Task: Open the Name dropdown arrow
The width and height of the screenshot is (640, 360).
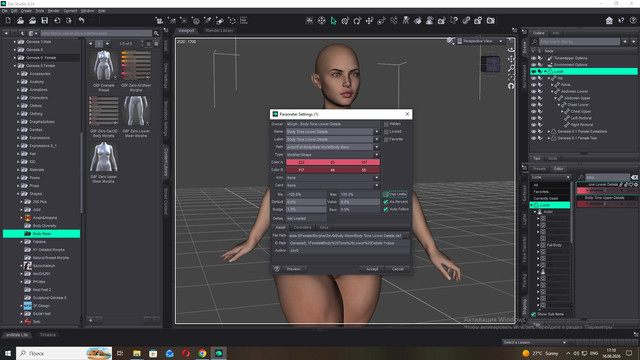Action: [x=376, y=132]
